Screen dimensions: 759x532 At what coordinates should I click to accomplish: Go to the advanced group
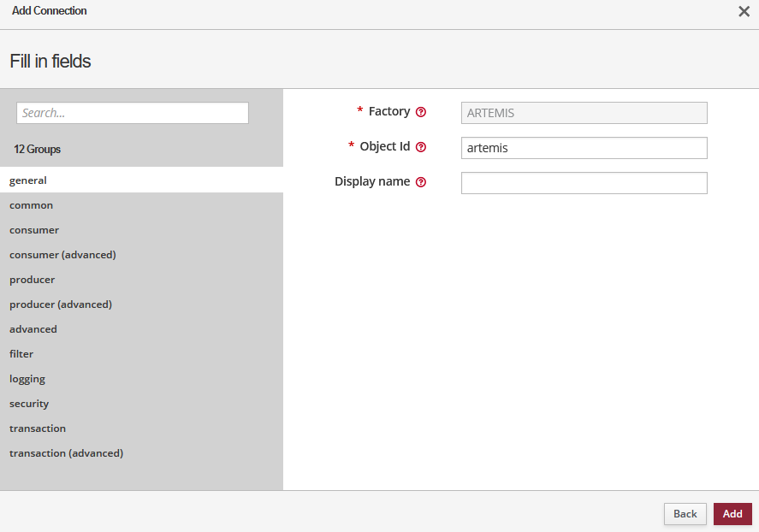(33, 329)
